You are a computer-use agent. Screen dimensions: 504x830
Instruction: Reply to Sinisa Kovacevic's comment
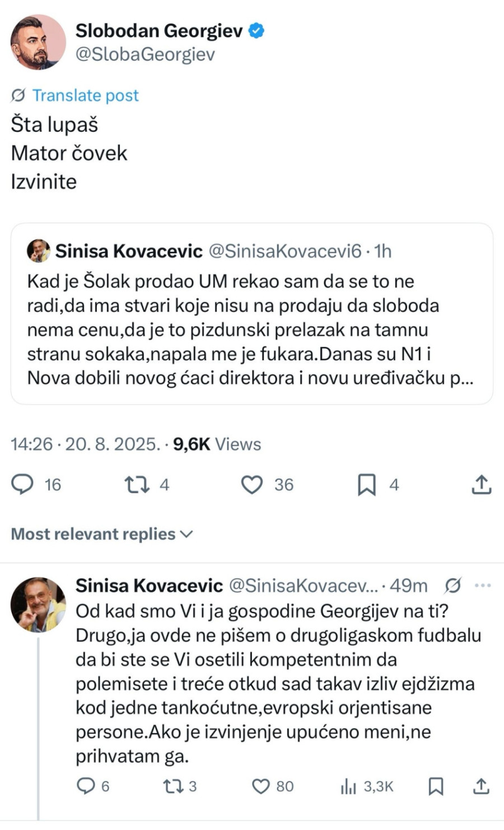click(x=86, y=786)
